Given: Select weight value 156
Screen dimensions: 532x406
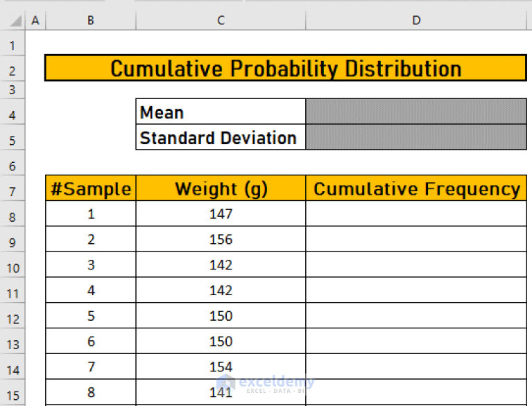Looking at the screenshot, I should pos(221,239).
